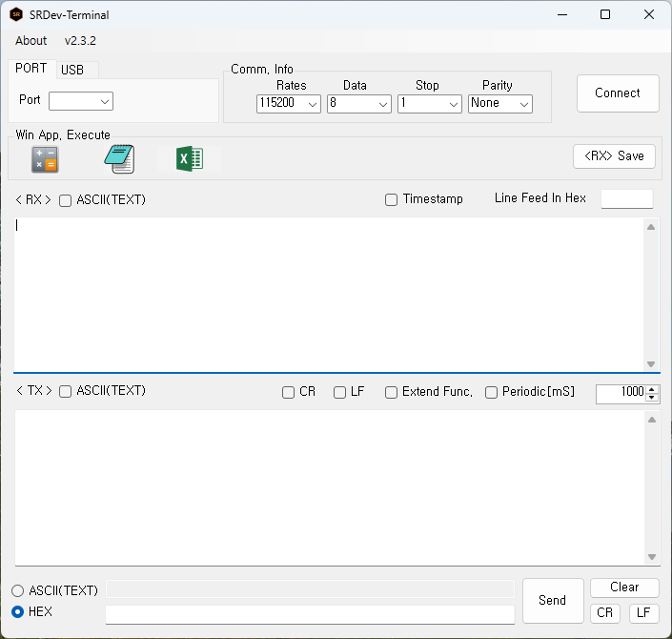This screenshot has width=672, height=639.
Task: Focus the HEX send input field
Action: pyautogui.click(x=310, y=615)
